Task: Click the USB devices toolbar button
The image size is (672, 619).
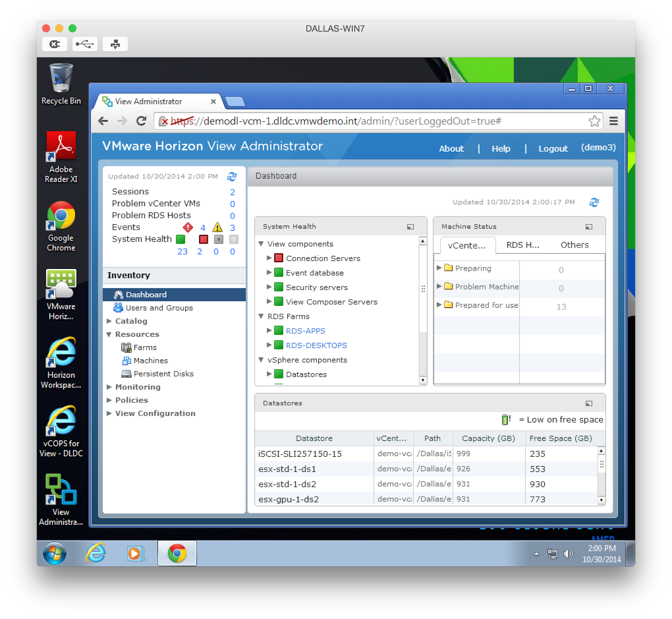Action: (x=85, y=44)
